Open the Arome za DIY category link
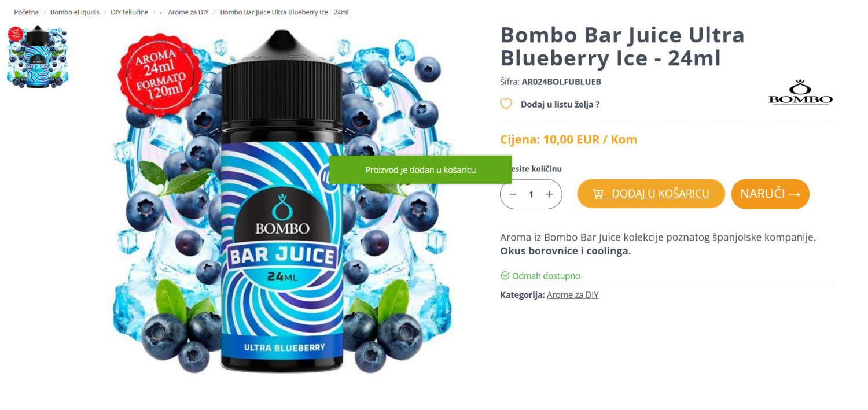The width and height of the screenshot is (868, 410). (573, 294)
